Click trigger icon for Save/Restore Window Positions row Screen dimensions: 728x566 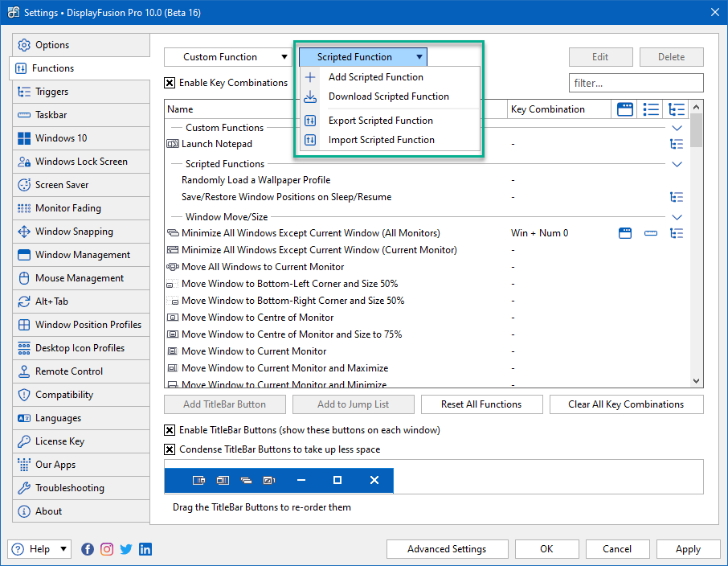coord(677,197)
